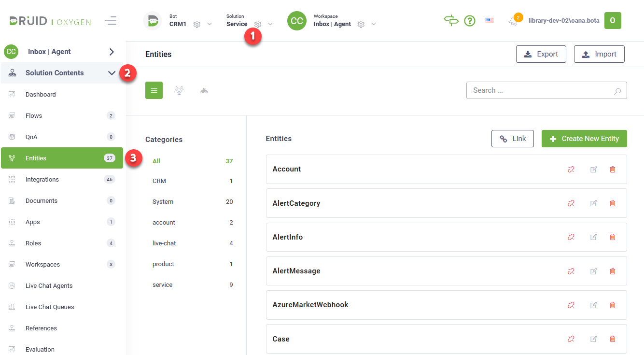Select the account category
Image resolution: width=644 pixels, height=355 pixels.
click(x=193, y=222)
